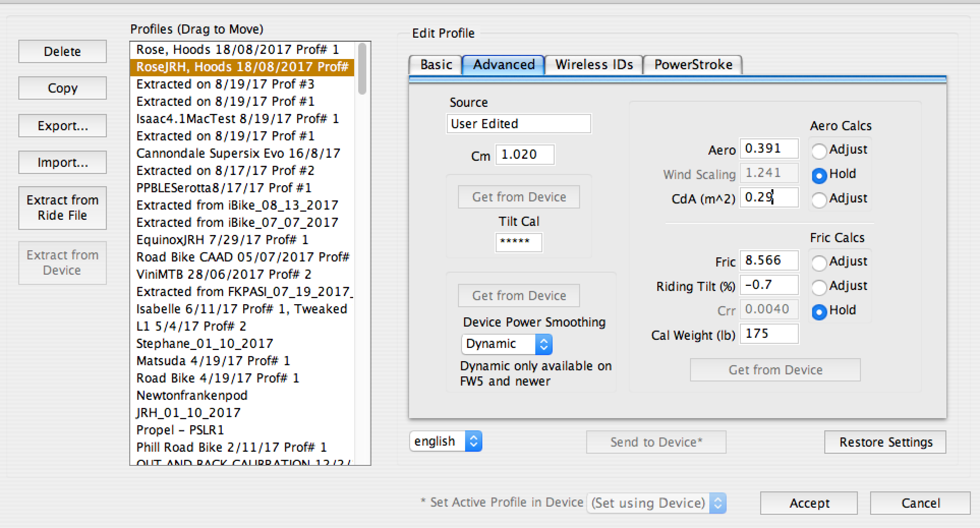
Task: Click the Cal Weight input field
Action: tap(769, 334)
